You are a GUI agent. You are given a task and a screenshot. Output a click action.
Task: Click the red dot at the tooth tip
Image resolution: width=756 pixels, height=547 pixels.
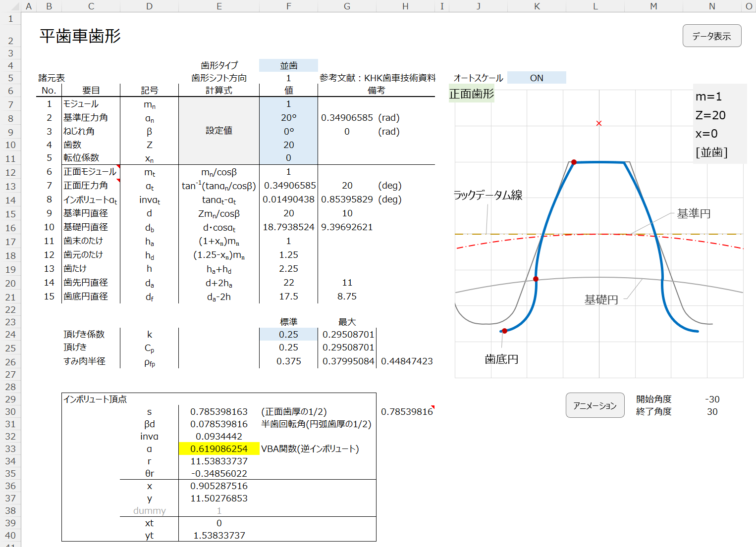pyautogui.click(x=574, y=162)
